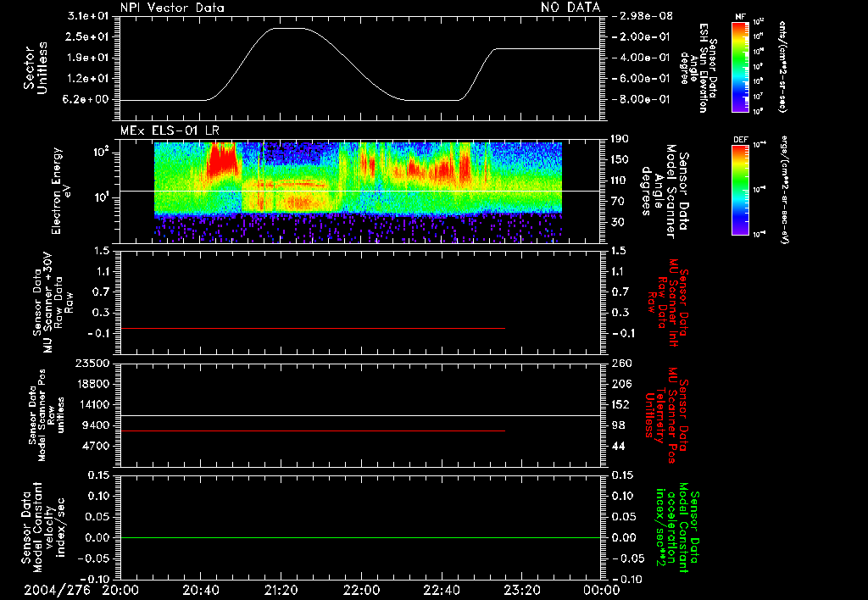Click the large red electron burst near 20:45

(223, 160)
